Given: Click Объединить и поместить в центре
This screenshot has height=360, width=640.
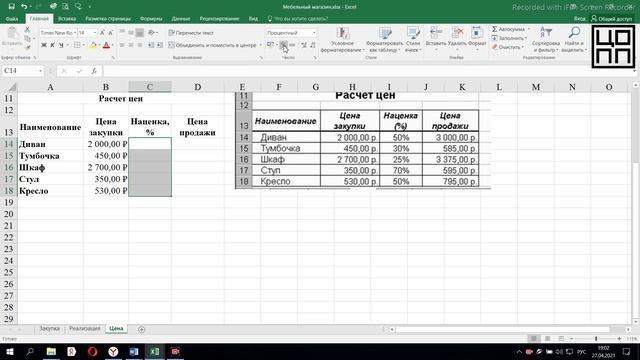Looking at the screenshot, I should [x=212, y=45].
